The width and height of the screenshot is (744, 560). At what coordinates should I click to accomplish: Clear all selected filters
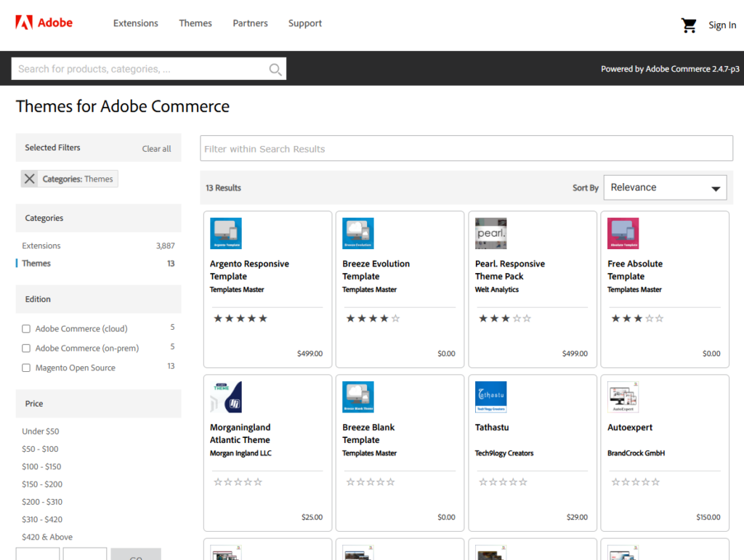click(157, 148)
